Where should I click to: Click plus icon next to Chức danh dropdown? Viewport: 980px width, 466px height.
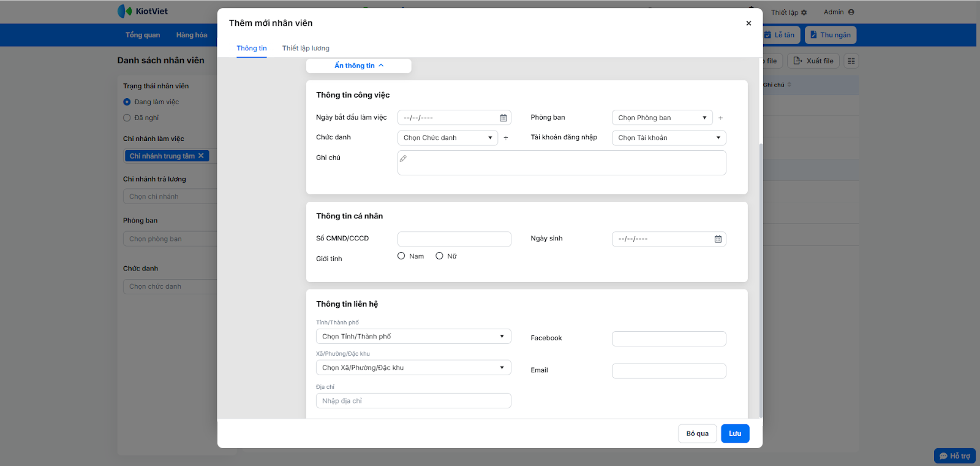pyautogui.click(x=506, y=138)
